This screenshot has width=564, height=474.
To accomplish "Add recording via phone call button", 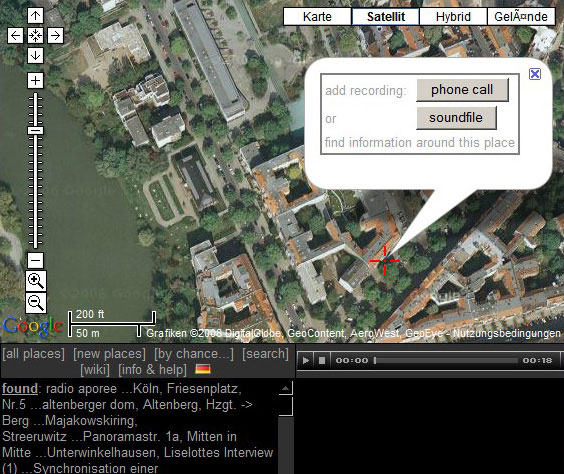I will coord(462,90).
